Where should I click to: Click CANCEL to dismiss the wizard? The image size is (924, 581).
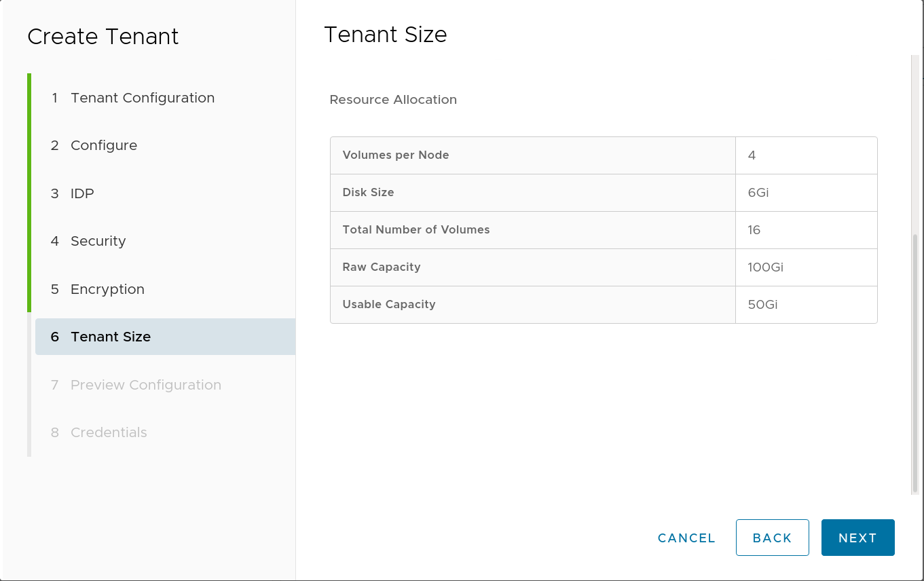[686, 538]
